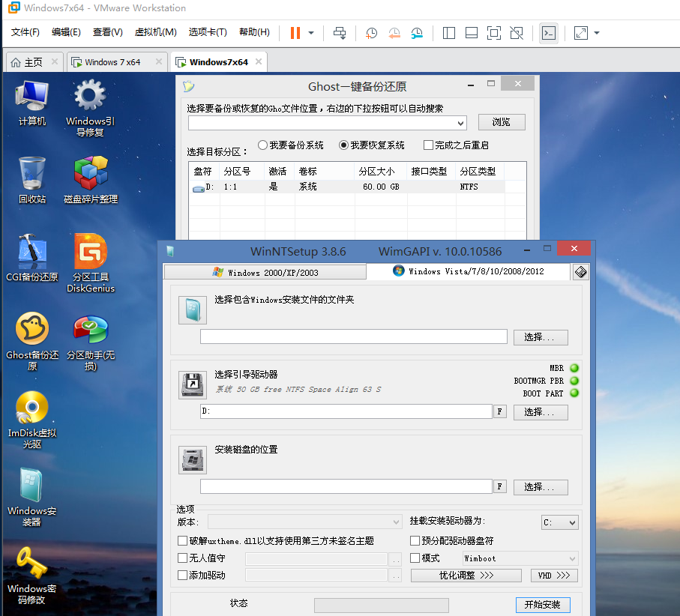Select the Windows密码修改 key icon
Screen dimensions: 680x616
click(32, 576)
